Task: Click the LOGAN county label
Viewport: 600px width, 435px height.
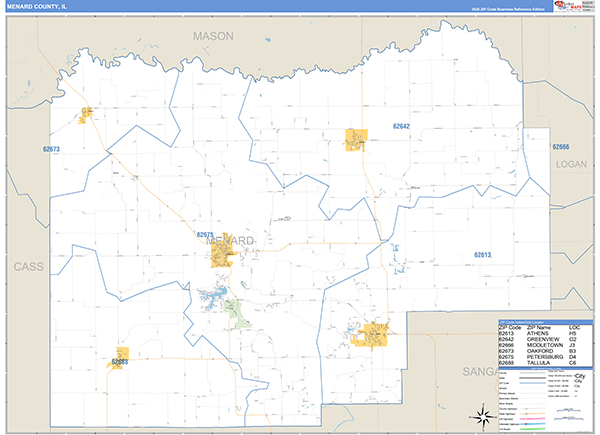Action: (x=571, y=164)
